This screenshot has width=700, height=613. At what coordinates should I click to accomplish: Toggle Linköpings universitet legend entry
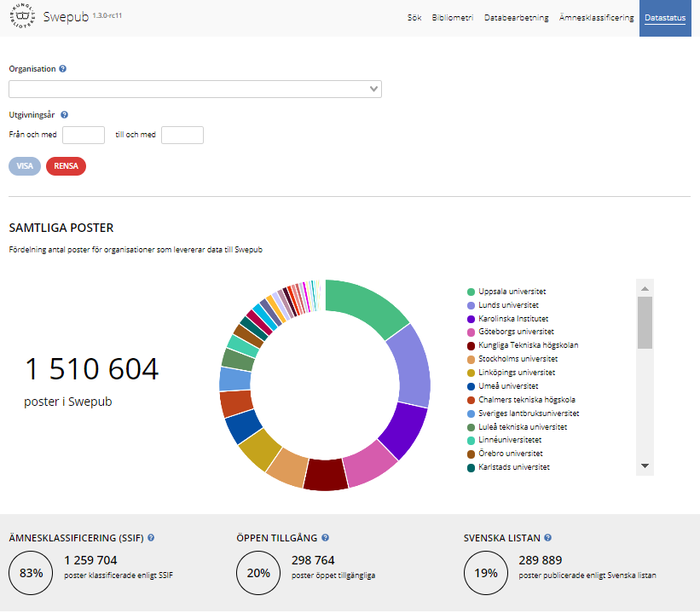point(512,373)
